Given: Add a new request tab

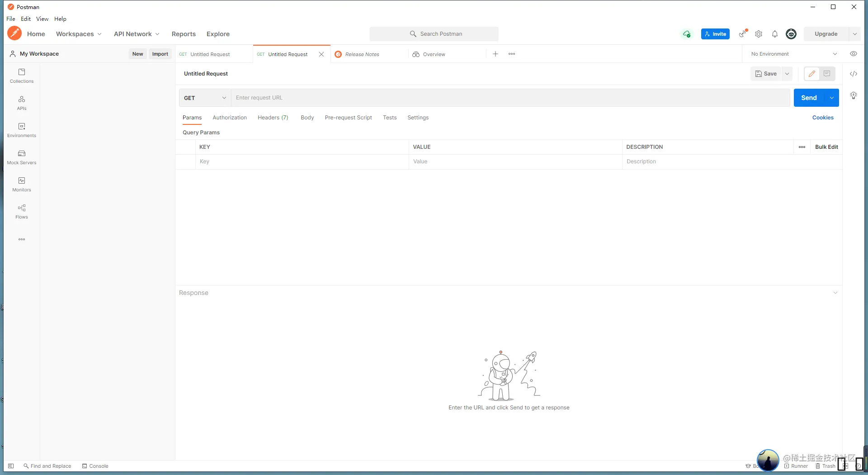Looking at the screenshot, I should (x=495, y=54).
